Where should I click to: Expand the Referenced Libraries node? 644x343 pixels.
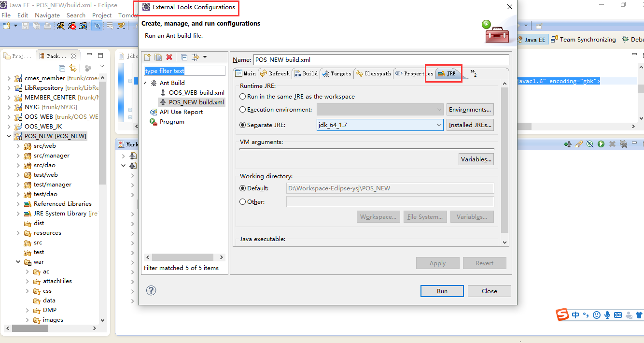18,204
